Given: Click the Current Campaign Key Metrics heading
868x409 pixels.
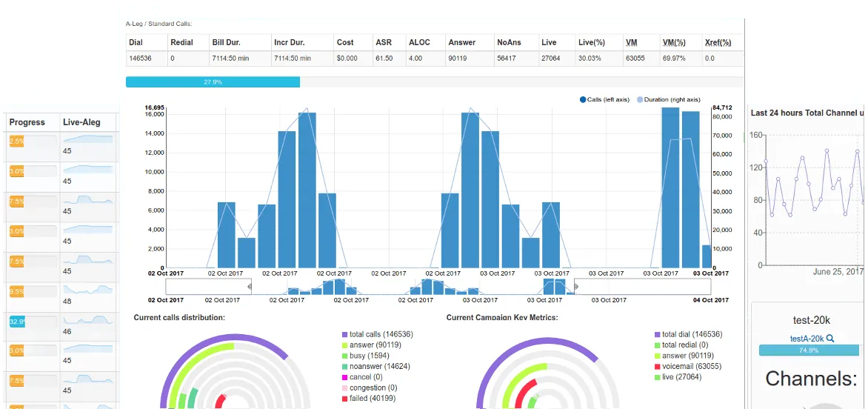Looking at the screenshot, I should (502, 318).
